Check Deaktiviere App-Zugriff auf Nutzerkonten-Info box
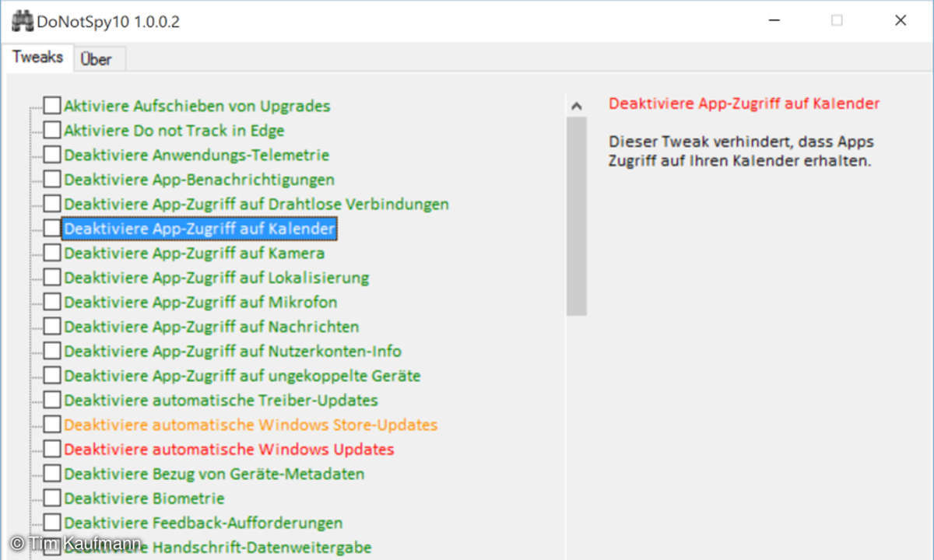Image resolution: width=934 pixels, height=560 pixels. [x=51, y=351]
